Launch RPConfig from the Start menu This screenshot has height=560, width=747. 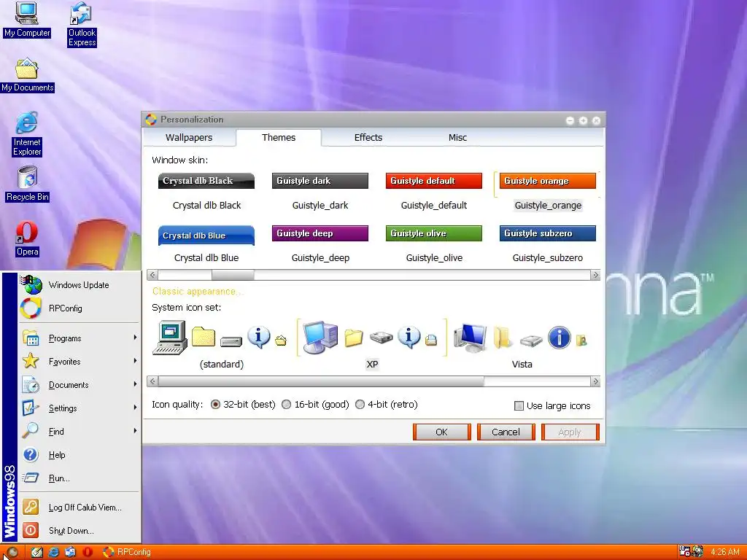coord(79,308)
